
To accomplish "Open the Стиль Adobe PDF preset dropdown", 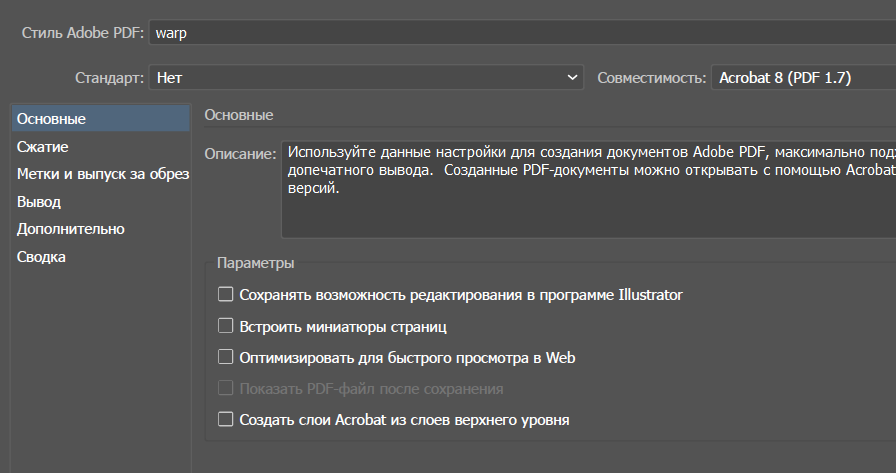I will tap(520, 32).
